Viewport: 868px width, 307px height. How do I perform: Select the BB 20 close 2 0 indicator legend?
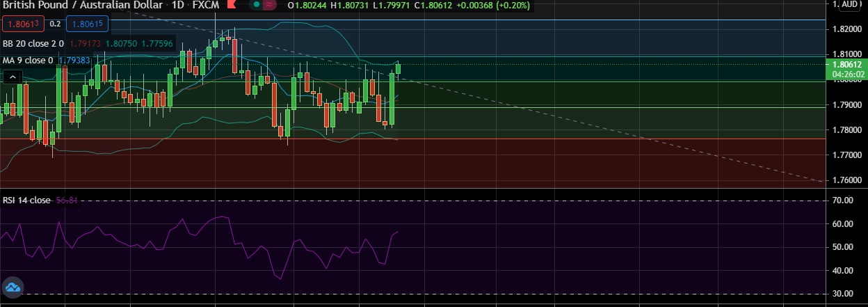coord(33,43)
